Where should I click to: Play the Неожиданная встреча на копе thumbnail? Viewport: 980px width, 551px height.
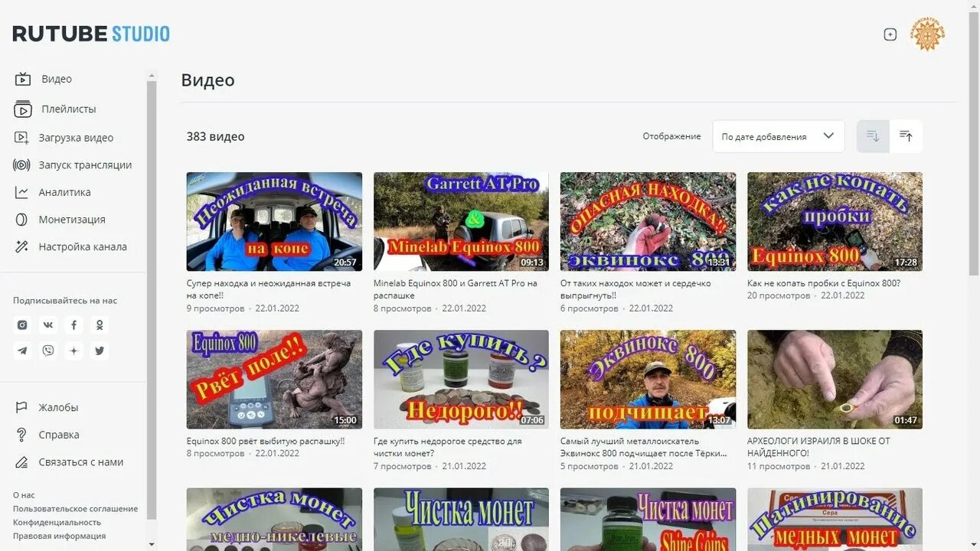(x=274, y=221)
